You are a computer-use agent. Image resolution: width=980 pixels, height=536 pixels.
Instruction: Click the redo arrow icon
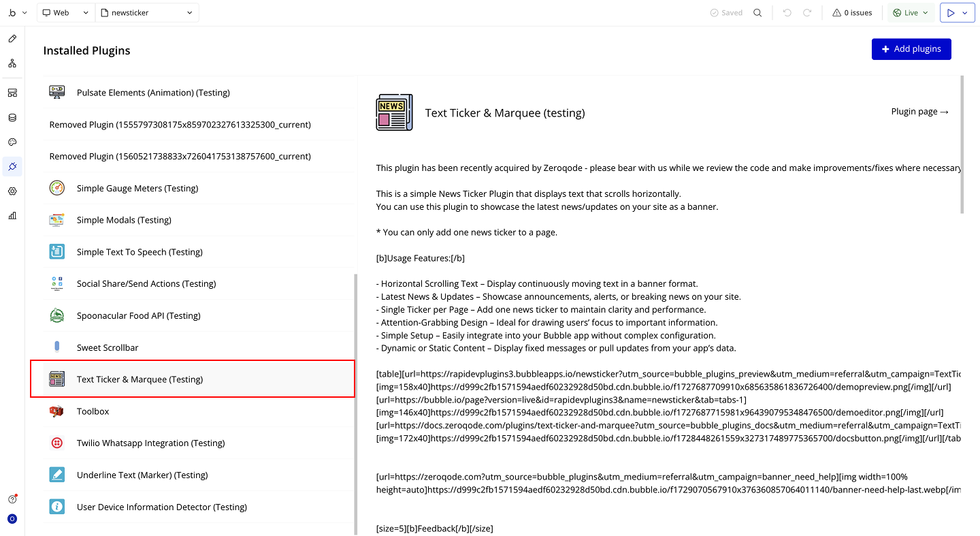807,13
